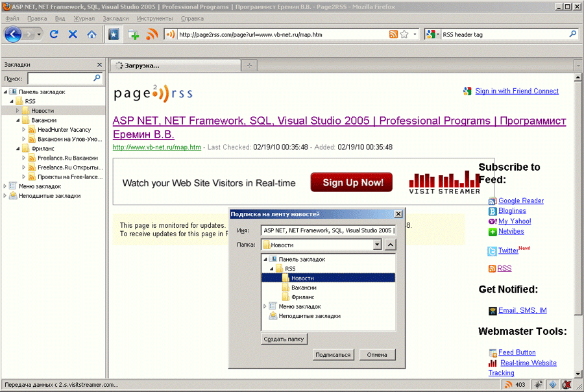Viewport: 584px width, 392px height.
Task: Select HeadHunter Vacancy feed in sidebar
Action: point(64,130)
